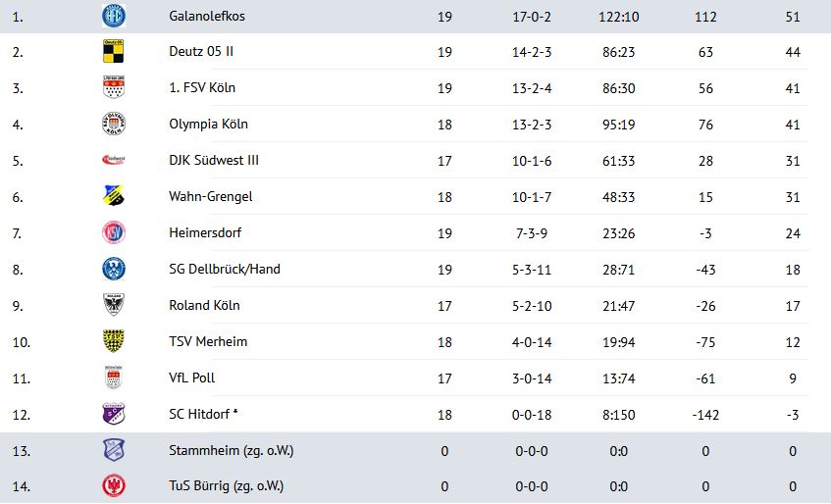Screen dimensions: 831x504
Task: Click the Olympia Köln round emblem
Action: click(114, 124)
